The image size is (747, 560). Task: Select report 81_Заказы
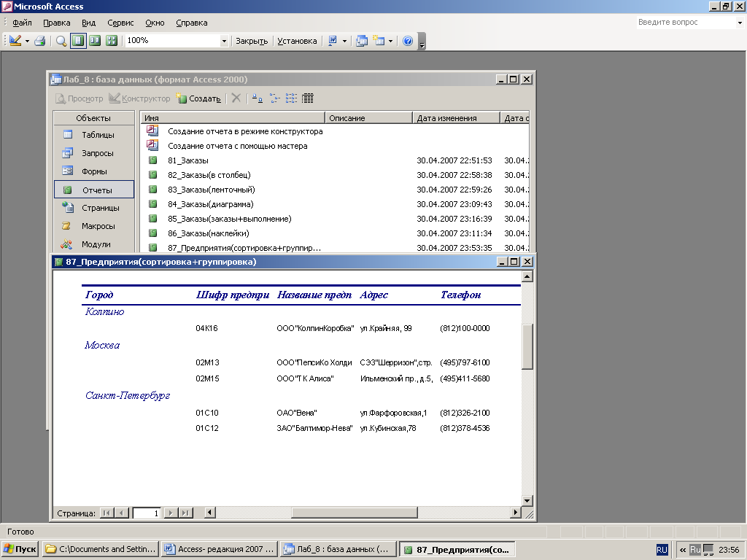(x=187, y=160)
